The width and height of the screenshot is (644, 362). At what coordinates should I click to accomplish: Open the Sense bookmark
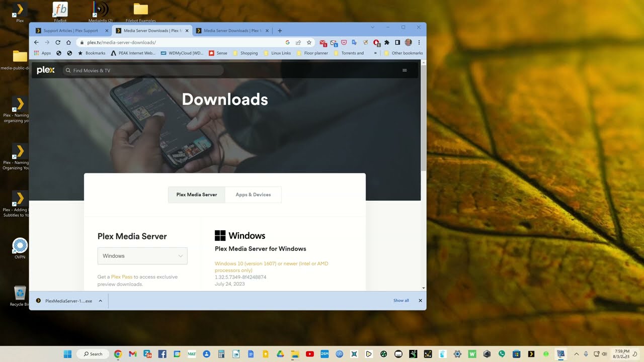pos(218,53)
